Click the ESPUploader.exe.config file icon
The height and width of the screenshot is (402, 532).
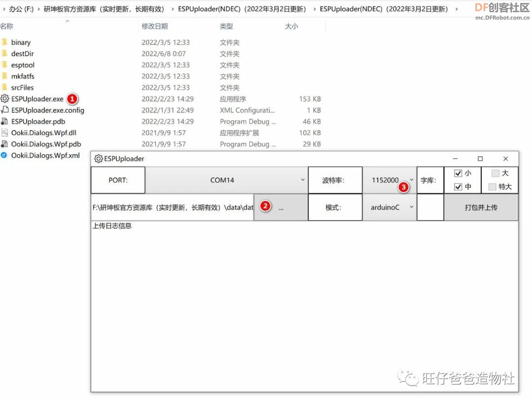click(4, 109)
